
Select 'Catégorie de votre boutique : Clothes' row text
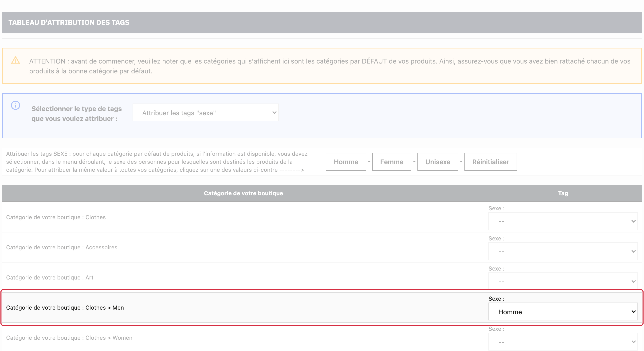(x=56, y=217)
